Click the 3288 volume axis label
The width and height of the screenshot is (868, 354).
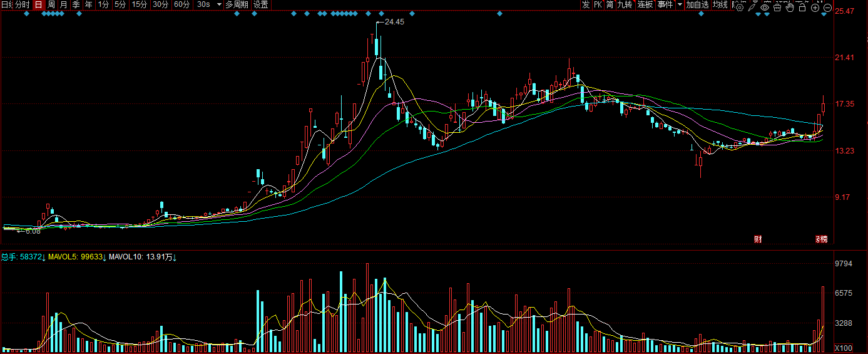click(x=845, y=323)
